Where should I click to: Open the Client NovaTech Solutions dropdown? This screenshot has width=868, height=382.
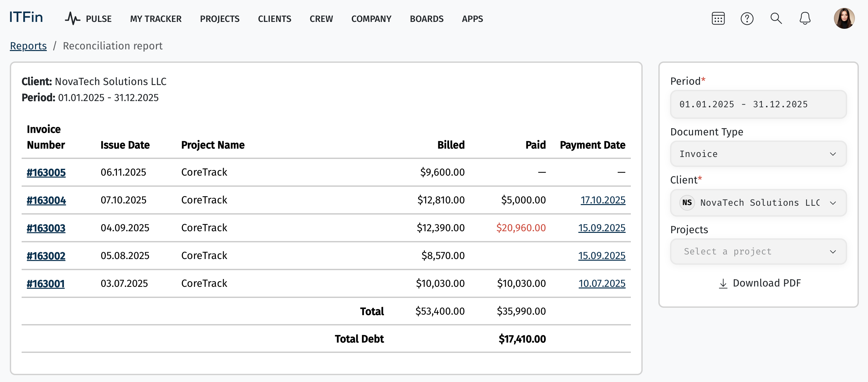click(758, 203)
